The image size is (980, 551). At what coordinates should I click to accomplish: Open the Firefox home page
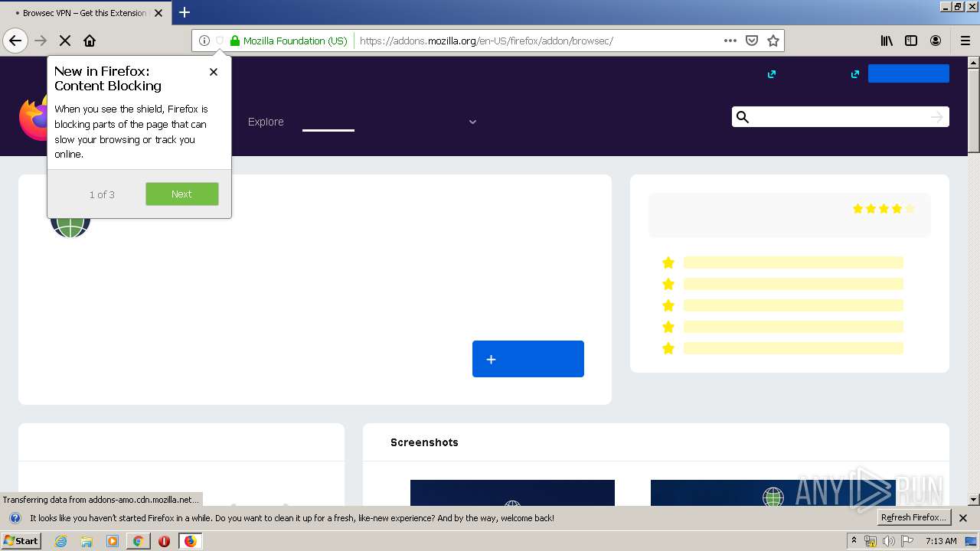(x=90, y=41)
